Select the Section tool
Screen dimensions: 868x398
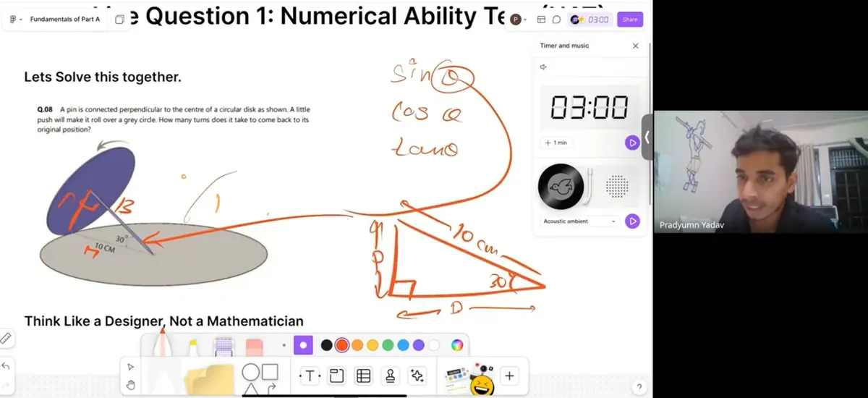coord(336,376)
